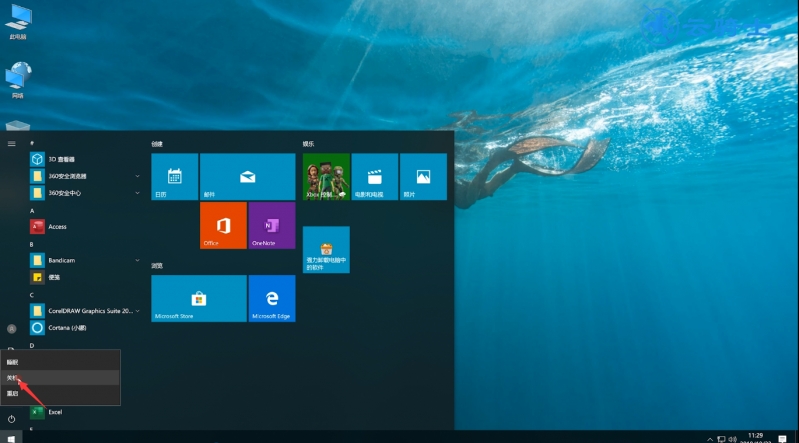Launch Access from the app list
This screenshot has height=443, width=799.
click(x=84, y=226)
